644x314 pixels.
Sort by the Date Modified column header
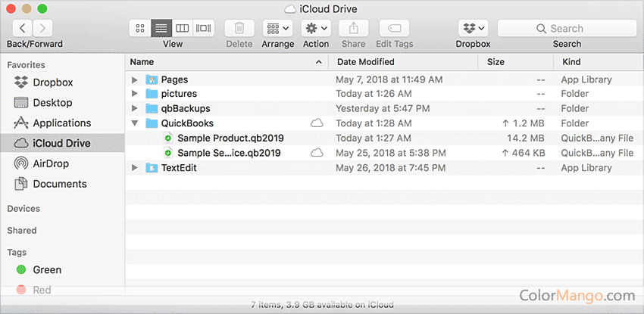tap(403, 62)
